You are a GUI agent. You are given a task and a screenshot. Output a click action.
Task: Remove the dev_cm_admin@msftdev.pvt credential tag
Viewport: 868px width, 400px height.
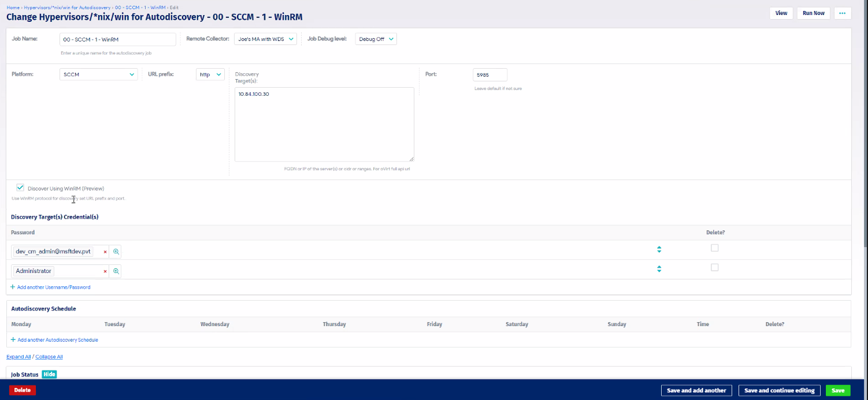[105, 251]
